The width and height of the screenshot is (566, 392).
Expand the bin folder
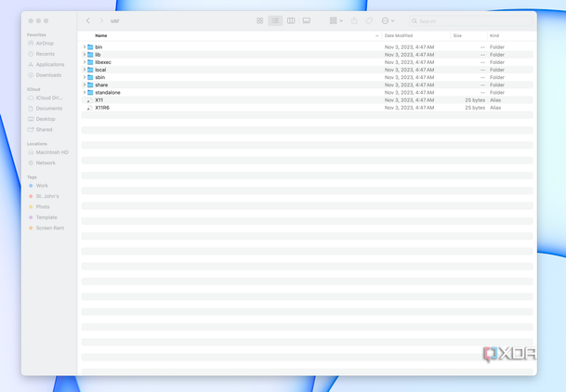(84, 46)
